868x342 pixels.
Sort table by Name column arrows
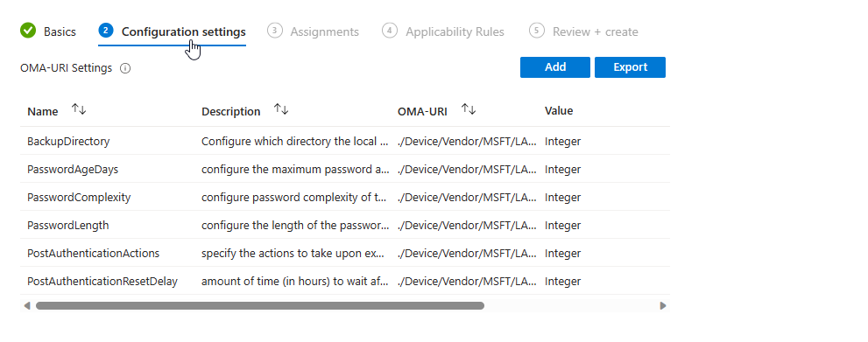79,109
